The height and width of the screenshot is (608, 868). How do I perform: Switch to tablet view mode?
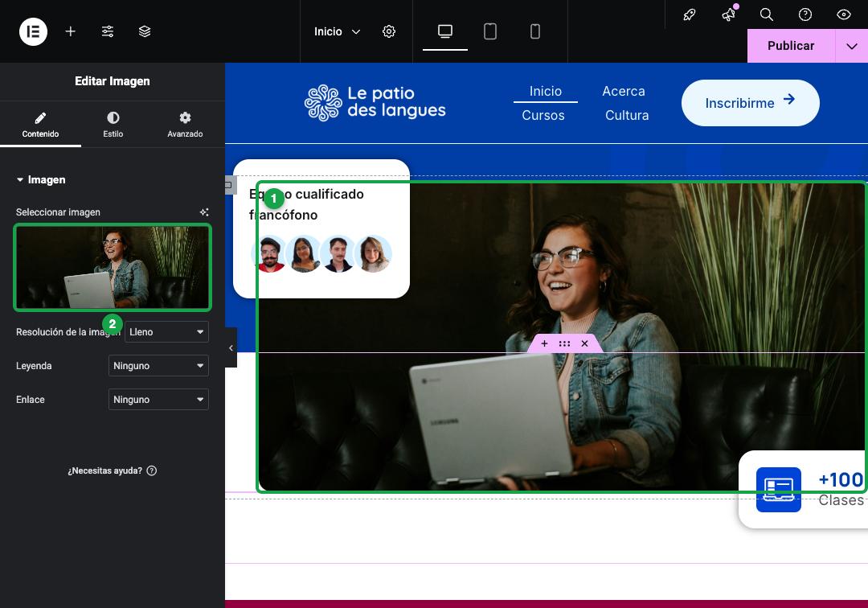tap(490, 31)
